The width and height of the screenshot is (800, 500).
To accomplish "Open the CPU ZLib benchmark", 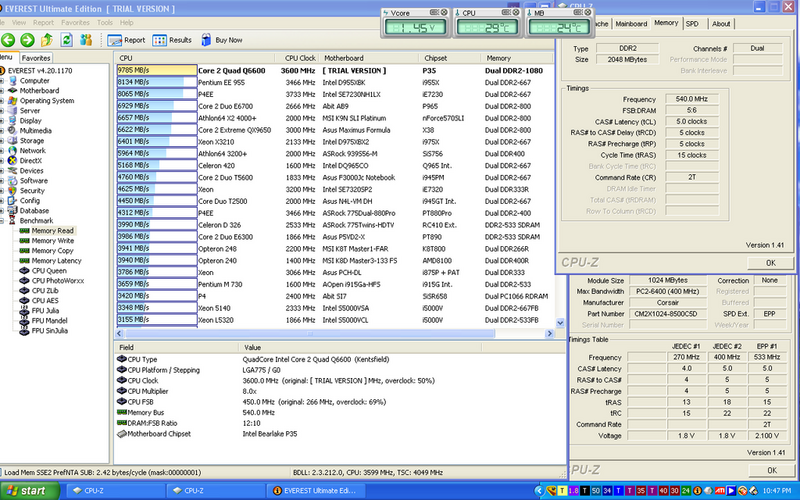I will (45, 290).
